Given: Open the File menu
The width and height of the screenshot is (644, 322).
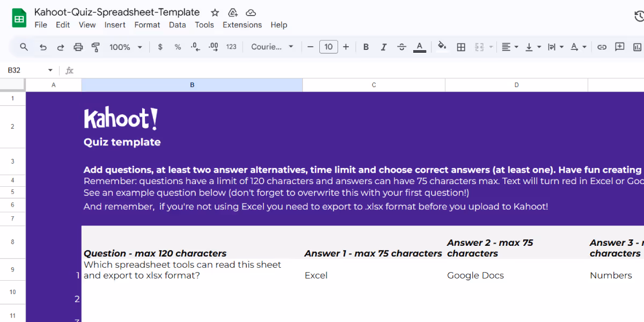Looking at the screenshot, I should pos(41,25).
